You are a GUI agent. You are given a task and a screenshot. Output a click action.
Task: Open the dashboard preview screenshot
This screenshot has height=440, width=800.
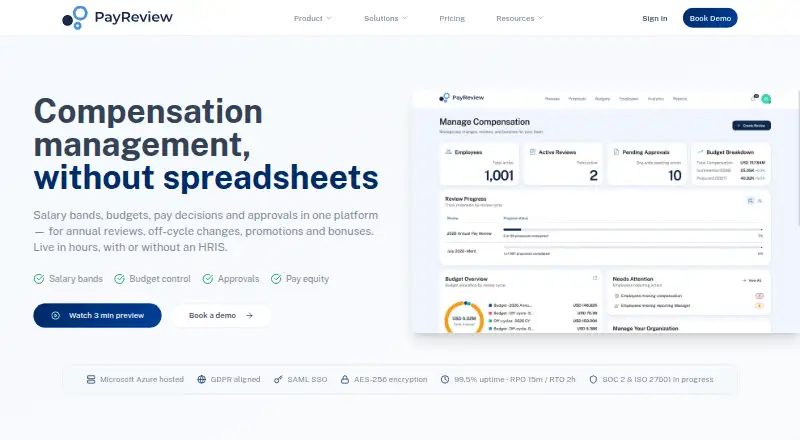coord(606,211)
